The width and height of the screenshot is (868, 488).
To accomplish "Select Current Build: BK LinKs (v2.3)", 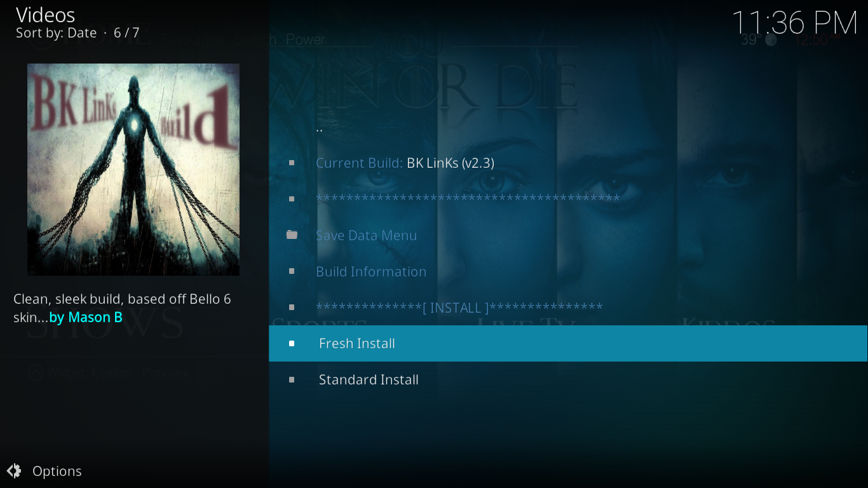I will pos(568,163).
